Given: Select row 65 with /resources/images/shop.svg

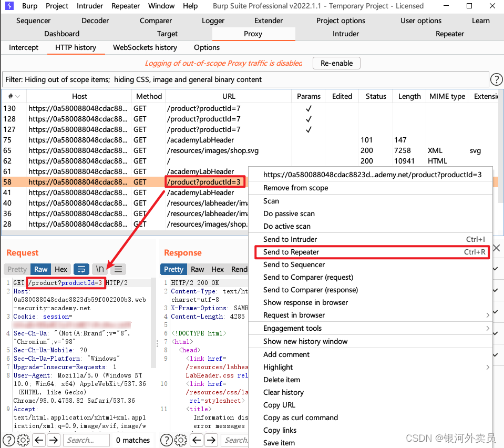Looking at the screenshot, I should [250, 150].
